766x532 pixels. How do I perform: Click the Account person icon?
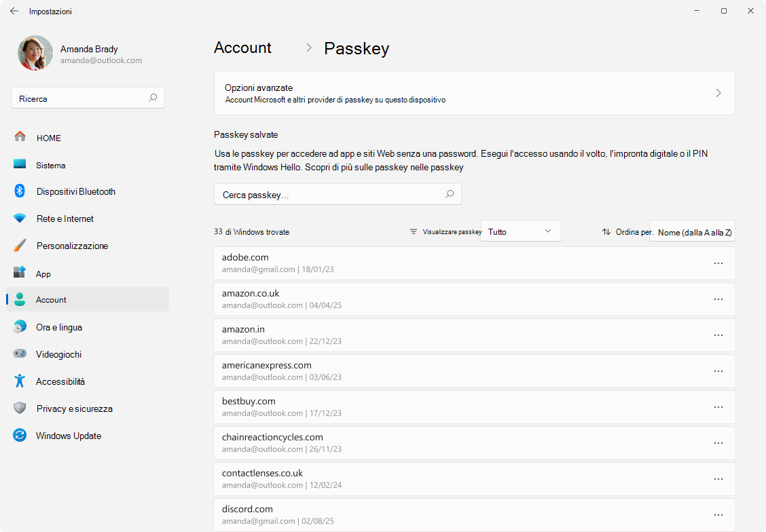[20, 299]
